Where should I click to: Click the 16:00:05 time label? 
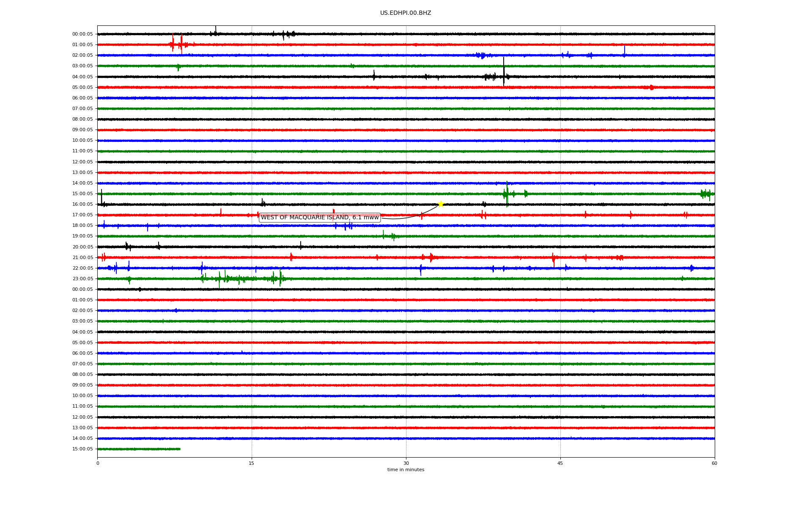pos(82,204)
